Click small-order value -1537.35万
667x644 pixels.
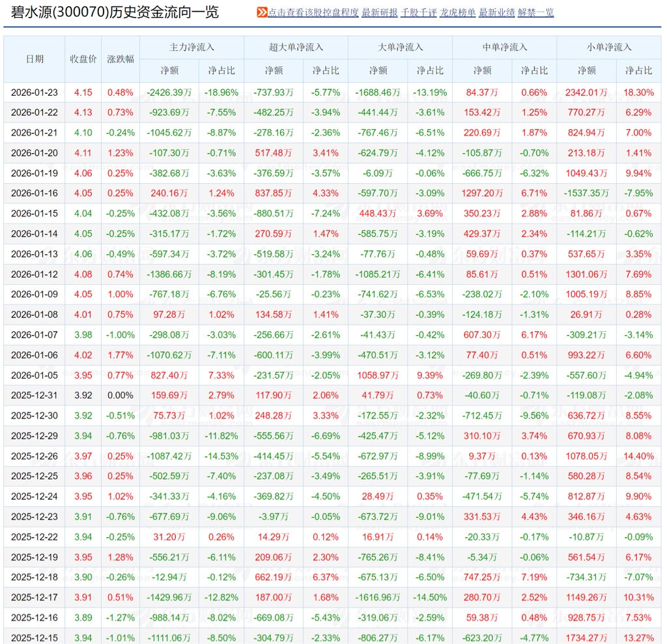[x=587, y=193]
